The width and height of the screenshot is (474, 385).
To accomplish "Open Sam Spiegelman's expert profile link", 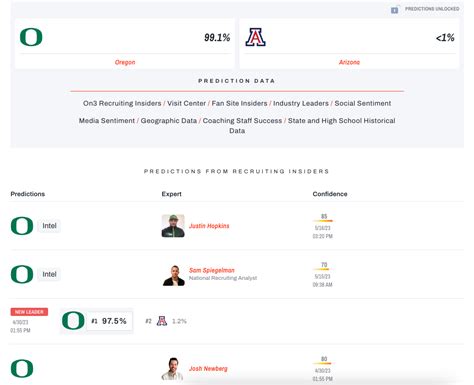I will click(x=212, y=270).
